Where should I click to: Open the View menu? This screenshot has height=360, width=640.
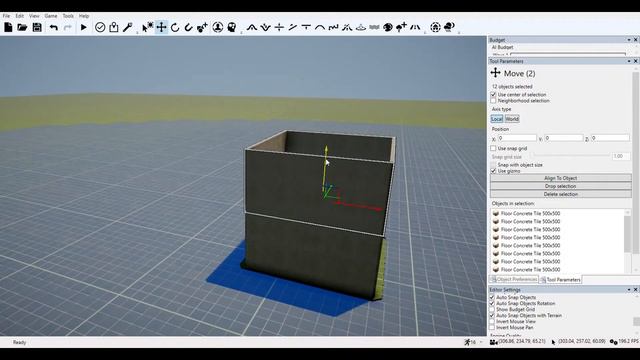(x=34, y=16)
